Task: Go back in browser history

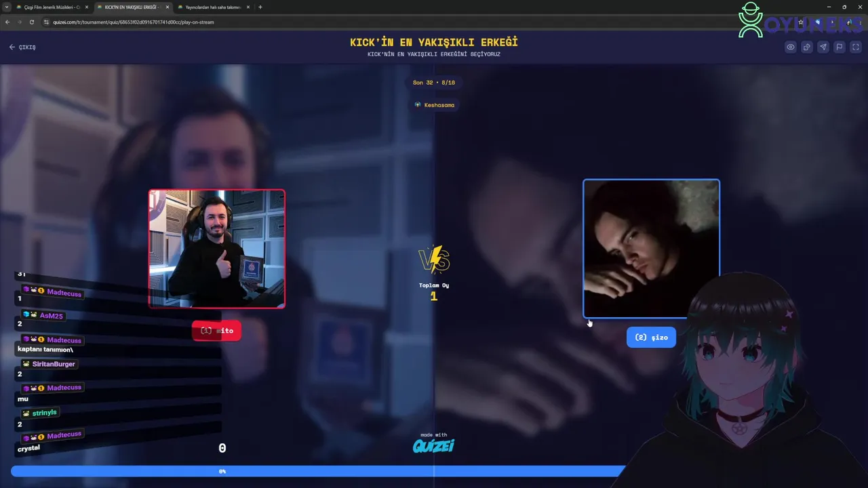Action: point(7,22)
